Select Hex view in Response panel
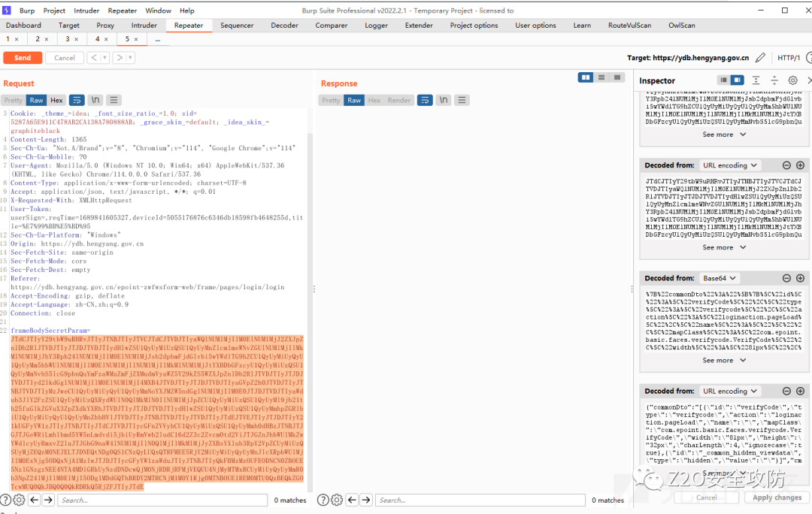This screenshot has height=514, width=812. tap(374, 101)
